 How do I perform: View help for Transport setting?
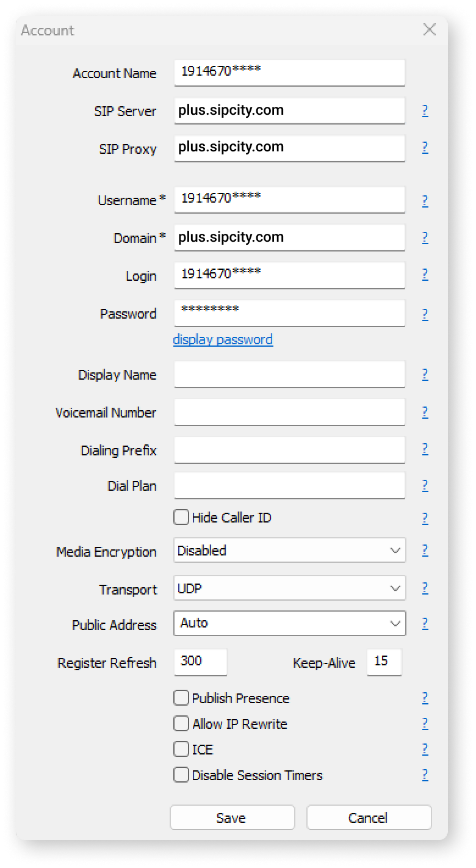(x=425, y=588)
